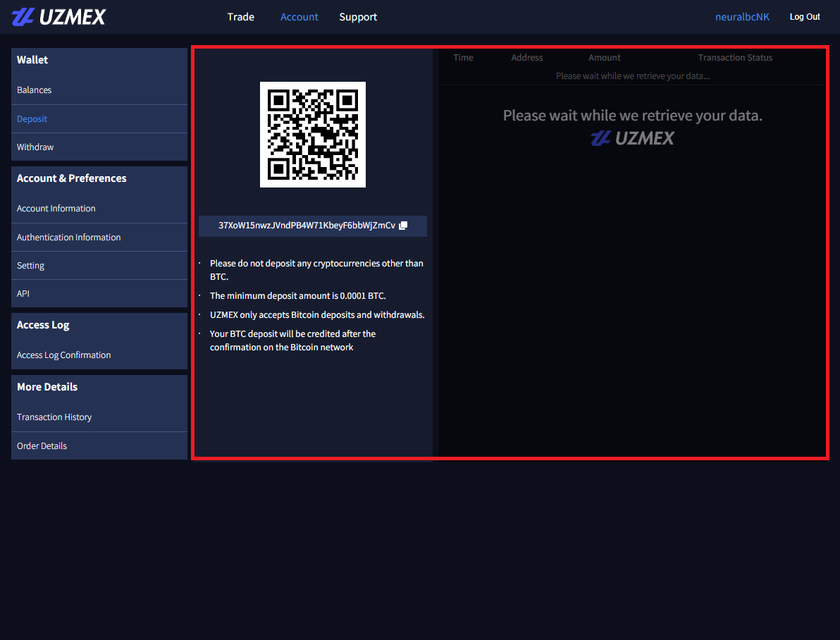Go to Balances in Wallet sidebar
Screen dimensions: 840x640
click(x=35, y=90)
